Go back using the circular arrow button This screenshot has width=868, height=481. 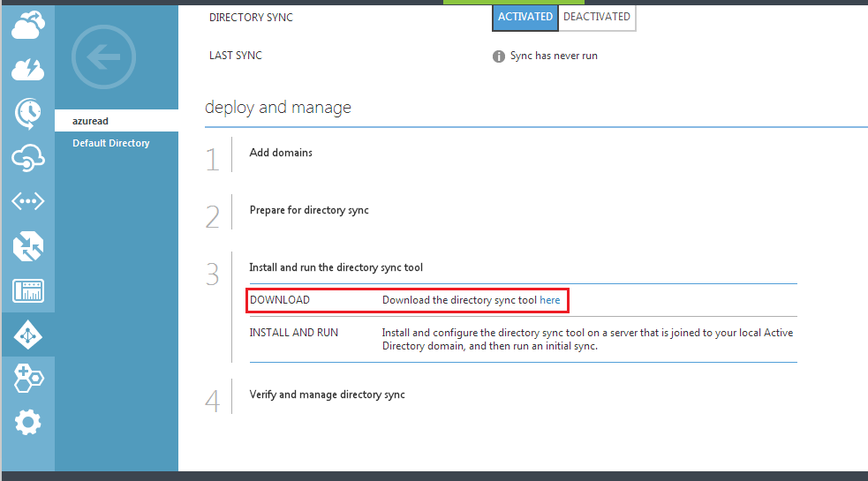[x=103, y=57]
